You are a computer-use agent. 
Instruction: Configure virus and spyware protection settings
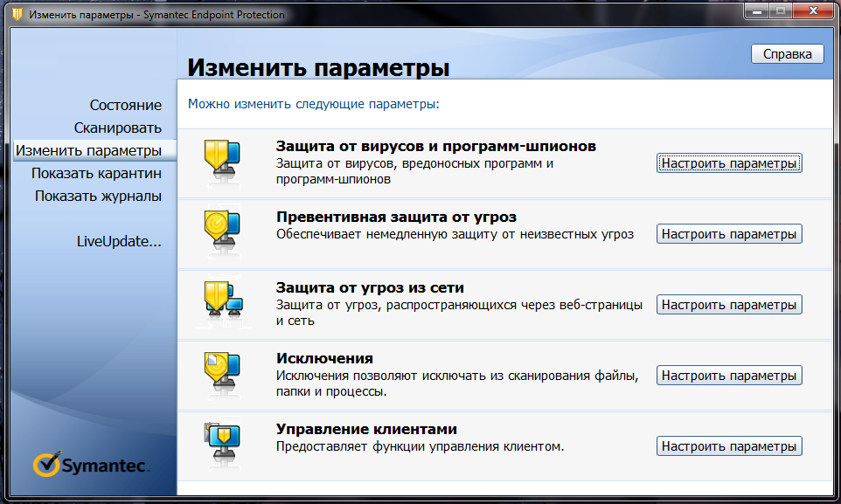pos(728,163)
